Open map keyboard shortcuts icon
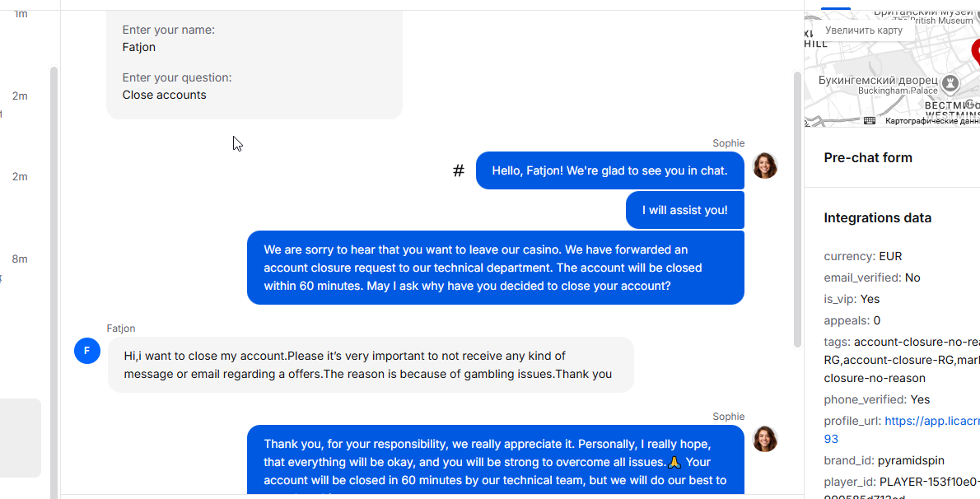Screen dimensions: 980x499 pos(870,121)
